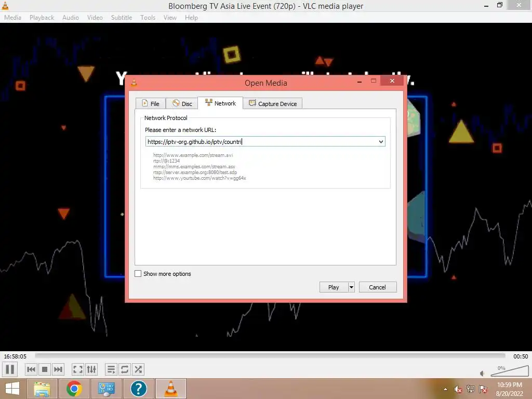Expand the URL history dropdown arrow
Viewport: 532px width, 399px height.
[x=381, y=141]
